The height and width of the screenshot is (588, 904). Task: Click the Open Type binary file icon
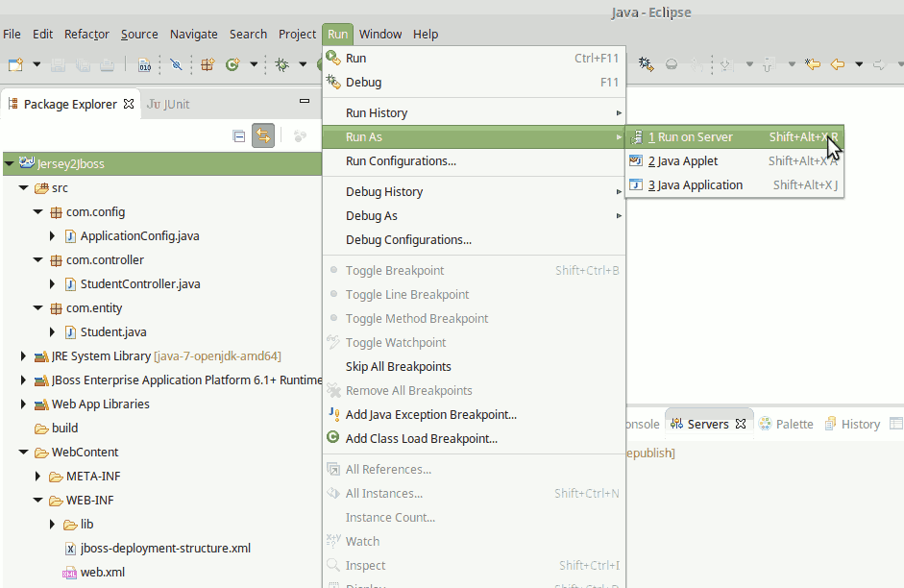[x=144, y=64]
